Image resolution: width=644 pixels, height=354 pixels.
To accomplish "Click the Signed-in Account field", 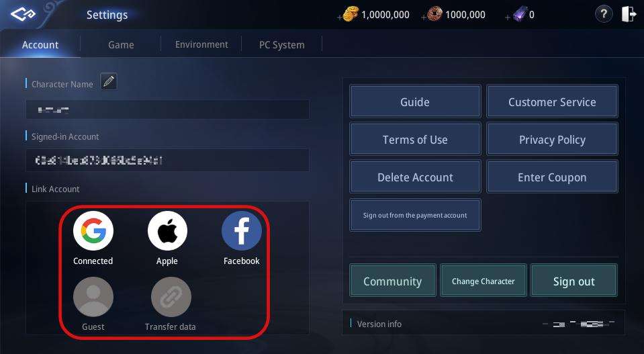I will 168,160.
